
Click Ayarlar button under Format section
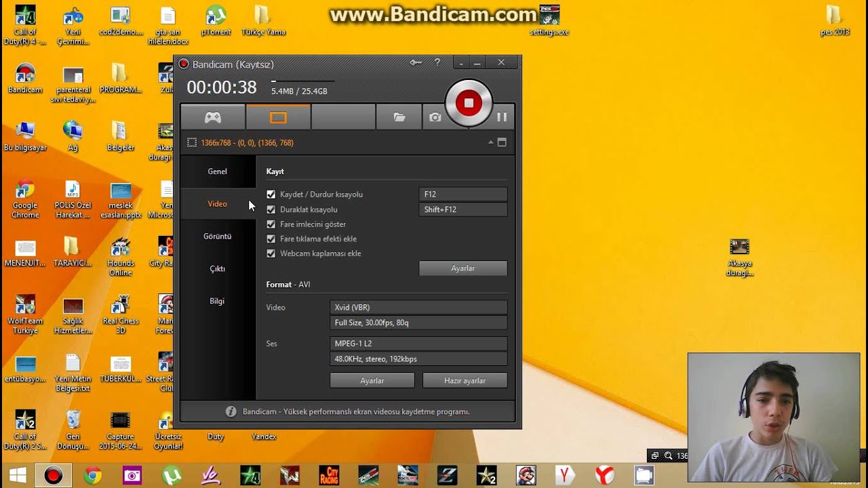pyautogui.click(x=372, y=381)
